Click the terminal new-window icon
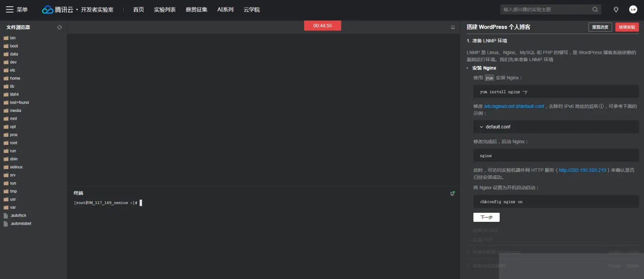Image resolution: width=644 pixels, height=279 pixels. (452, 193)
